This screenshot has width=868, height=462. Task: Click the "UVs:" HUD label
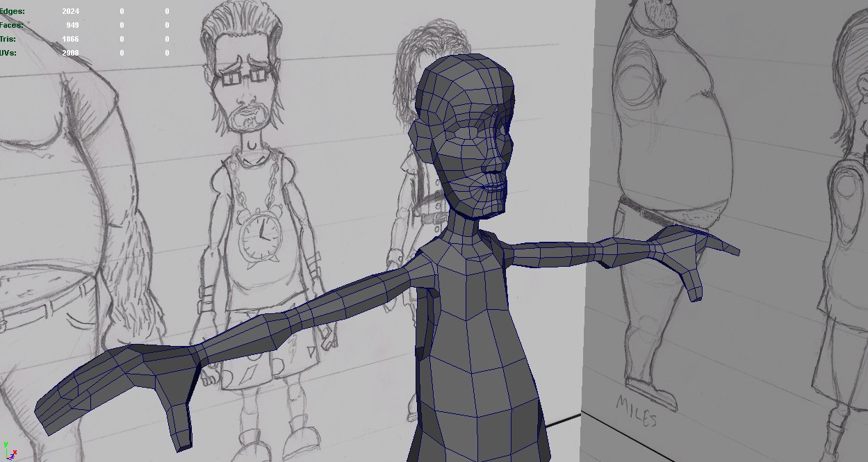[x=8, y=53]
